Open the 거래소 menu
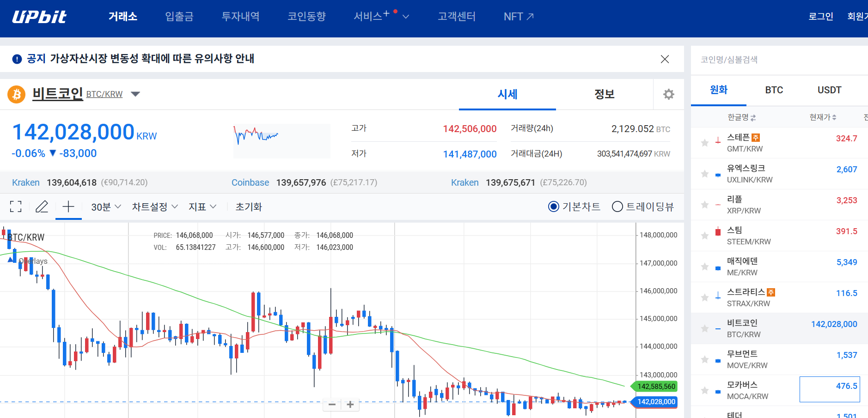Viewport: 868px width, 418px height. [123, 17]
